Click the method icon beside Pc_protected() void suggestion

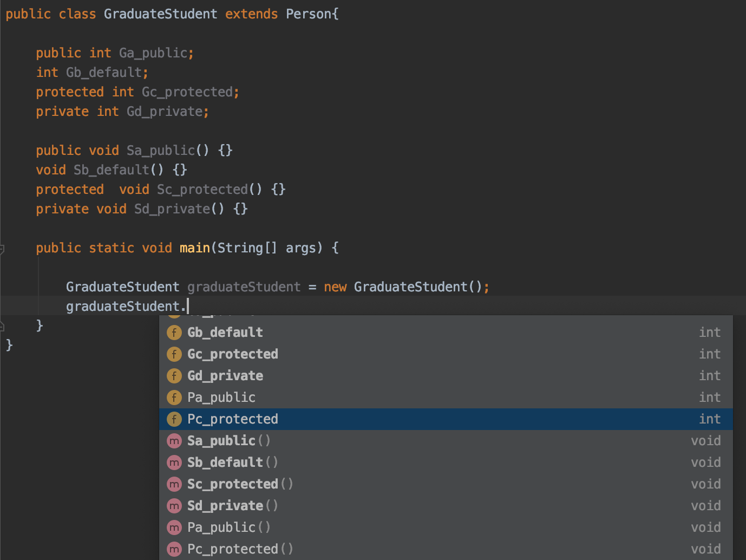(x=174, y=549)
